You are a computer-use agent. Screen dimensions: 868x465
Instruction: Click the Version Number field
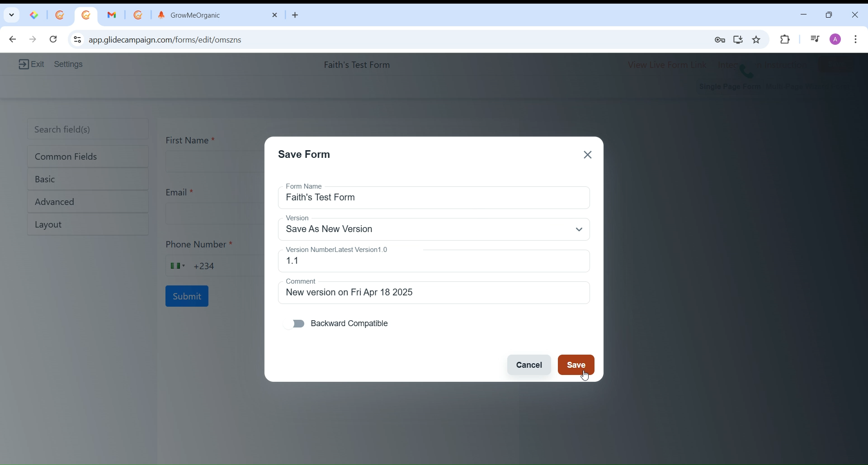click(433, 261)
